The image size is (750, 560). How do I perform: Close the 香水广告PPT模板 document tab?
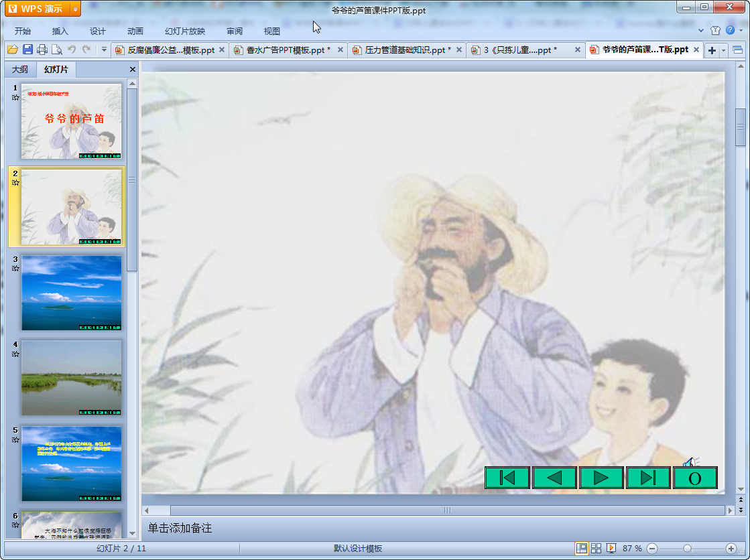(340, 50)
